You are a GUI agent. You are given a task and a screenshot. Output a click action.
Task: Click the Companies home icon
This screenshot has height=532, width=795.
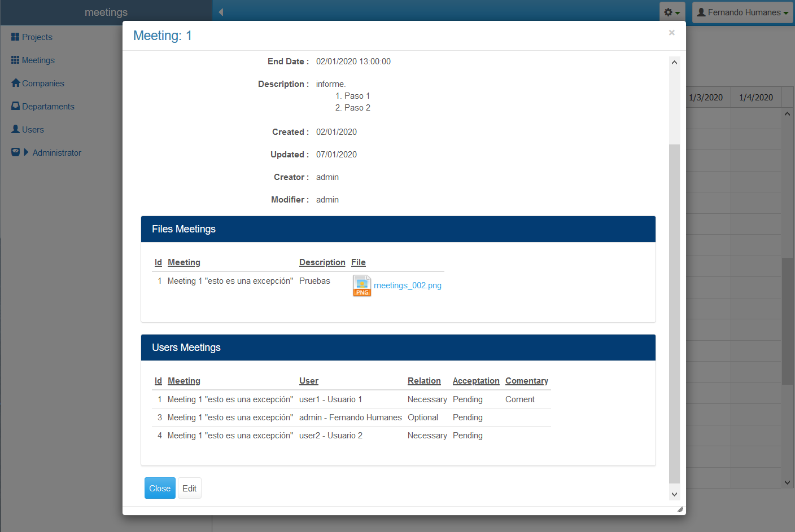click(16, 83)
